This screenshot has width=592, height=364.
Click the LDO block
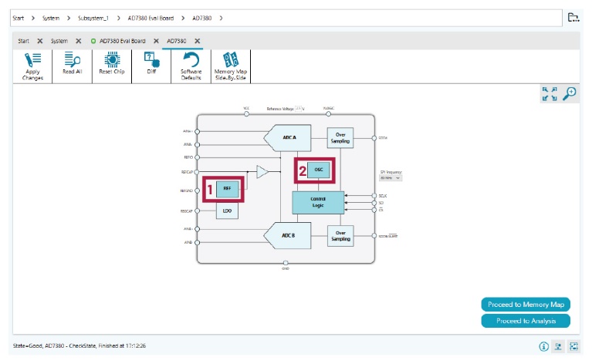point(227,211)
